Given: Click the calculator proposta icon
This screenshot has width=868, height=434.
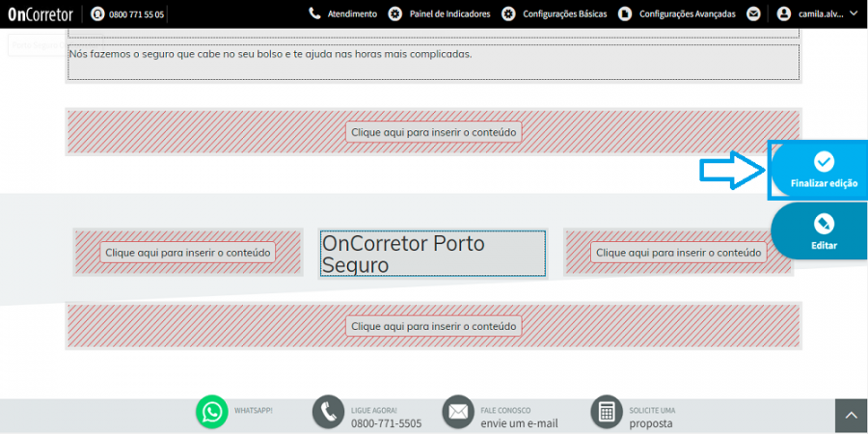Looking at the screenshot, I should (x=608, y=411).
